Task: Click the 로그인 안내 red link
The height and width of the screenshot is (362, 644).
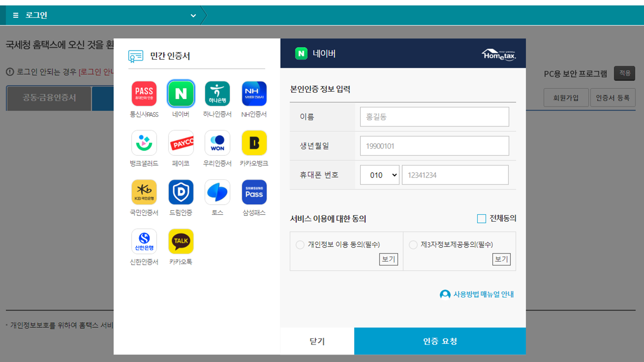Action: [96, 72]
